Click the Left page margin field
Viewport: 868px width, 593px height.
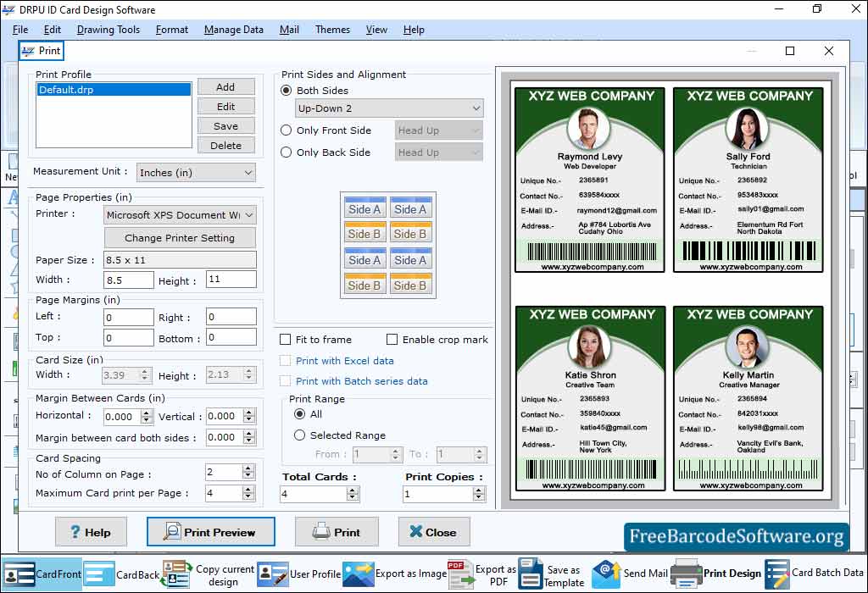coord(129,318)
